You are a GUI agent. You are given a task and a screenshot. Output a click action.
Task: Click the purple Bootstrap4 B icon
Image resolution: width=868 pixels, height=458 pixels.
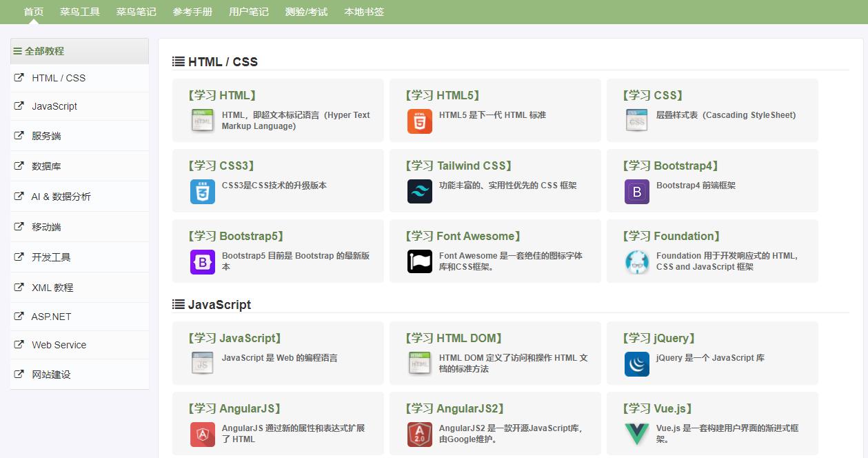636,192
